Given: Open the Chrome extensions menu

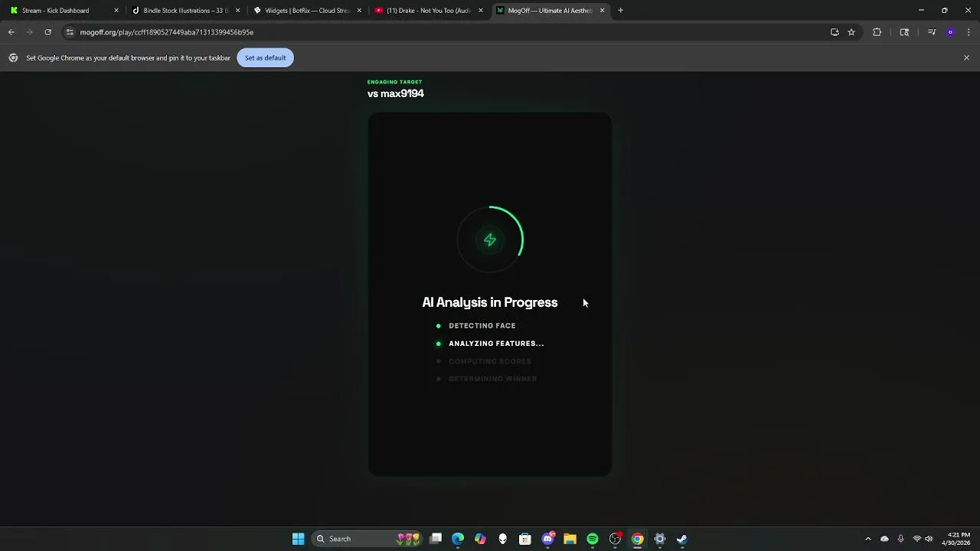Looking at the screenshot, I should point(877,32).
